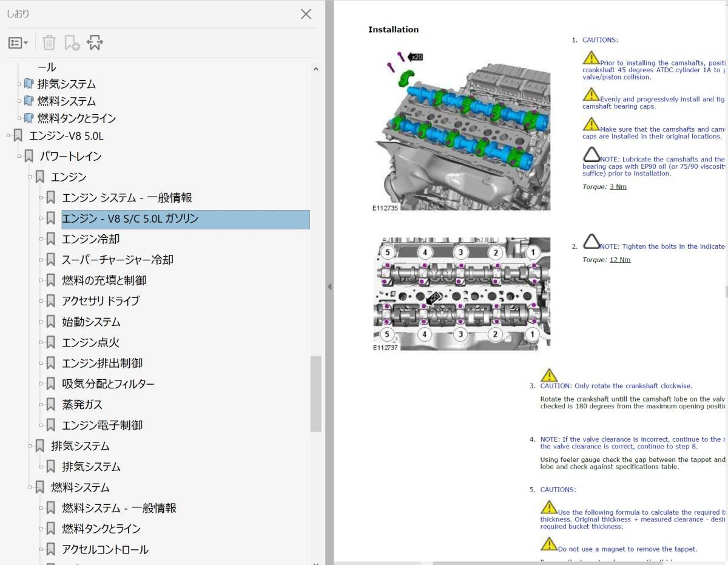Jump to 燃料の充填と制御 bookmark

tap(104, 280)
